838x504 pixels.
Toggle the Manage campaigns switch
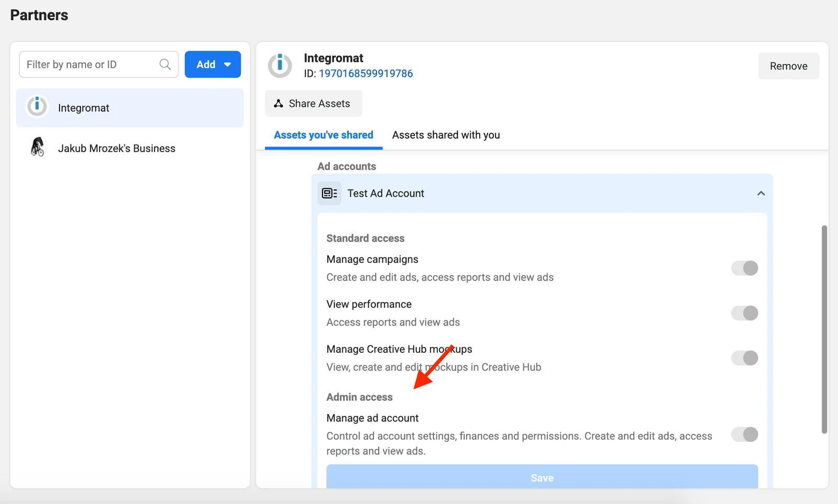tap(744, 268)
